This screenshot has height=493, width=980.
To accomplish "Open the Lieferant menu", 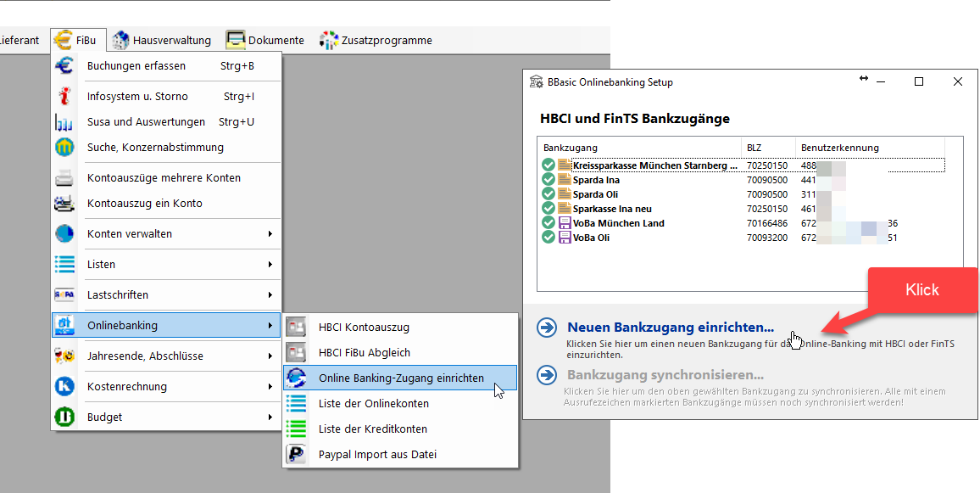I will [x=21, y=41].
